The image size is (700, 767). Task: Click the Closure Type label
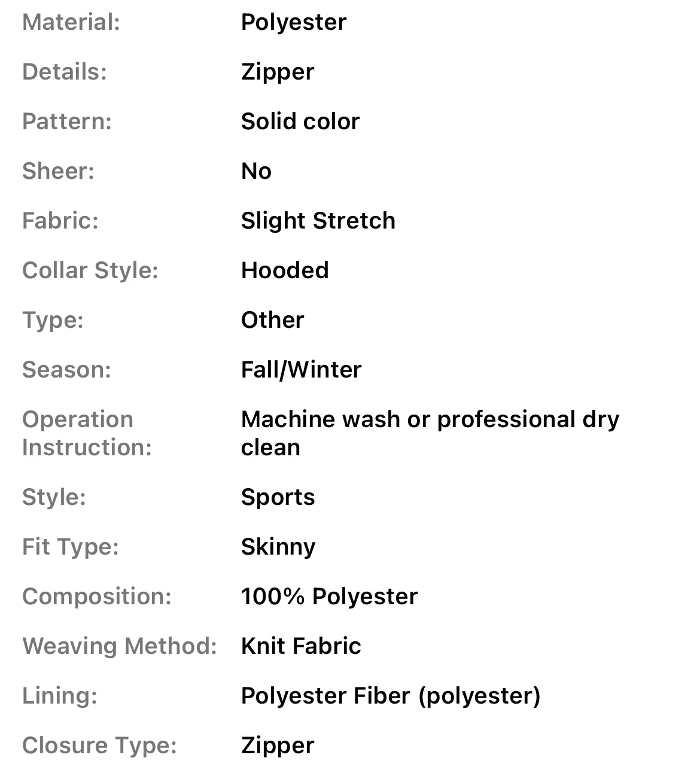point(99,746)
